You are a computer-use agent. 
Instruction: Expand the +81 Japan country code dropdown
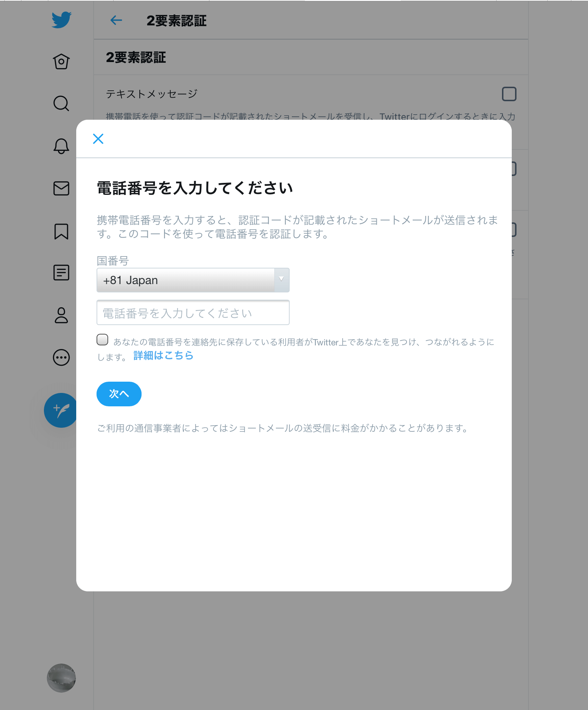[x=193, y=280]
